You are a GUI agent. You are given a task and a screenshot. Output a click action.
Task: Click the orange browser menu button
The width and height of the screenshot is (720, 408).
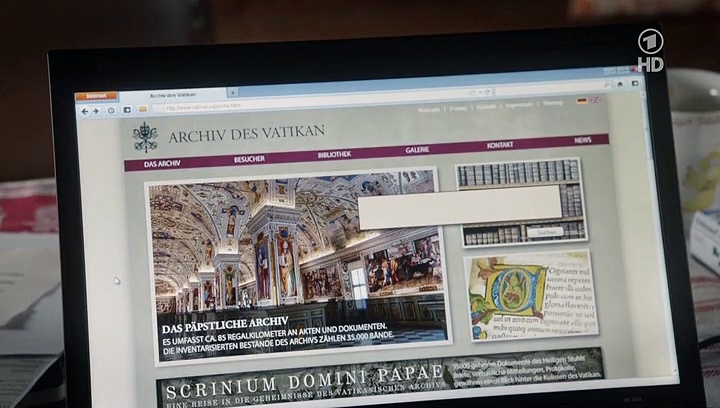tap(96, 97)
